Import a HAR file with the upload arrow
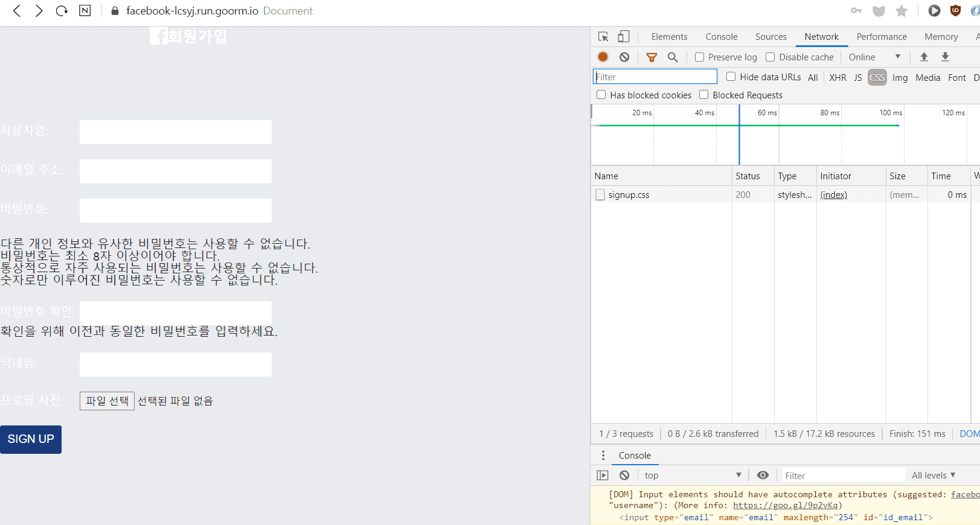980x525 pixels. (924, 57)
